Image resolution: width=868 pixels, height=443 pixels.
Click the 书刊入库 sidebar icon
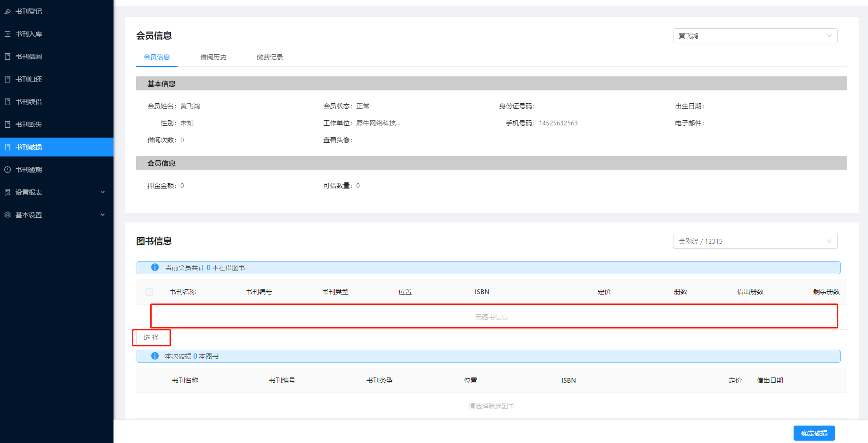[x=8, y=34]
